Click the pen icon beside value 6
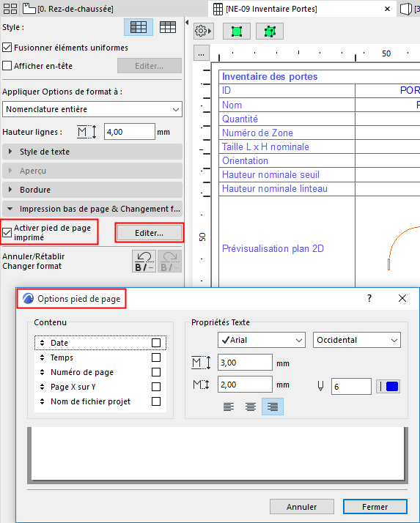 [320, 386]
